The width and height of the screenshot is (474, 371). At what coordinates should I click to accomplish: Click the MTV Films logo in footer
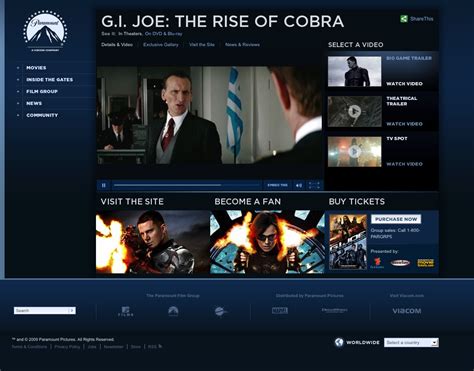(x=126, y=311)
